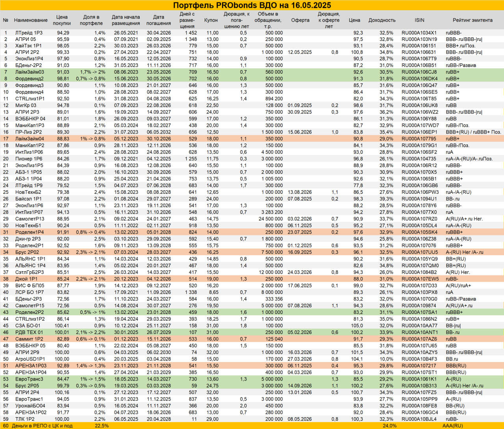Image resolution: width=504 pixels, height=429 pixels.
Task: Select the "Доля в портфеле" header
Action: click(91, 20)
